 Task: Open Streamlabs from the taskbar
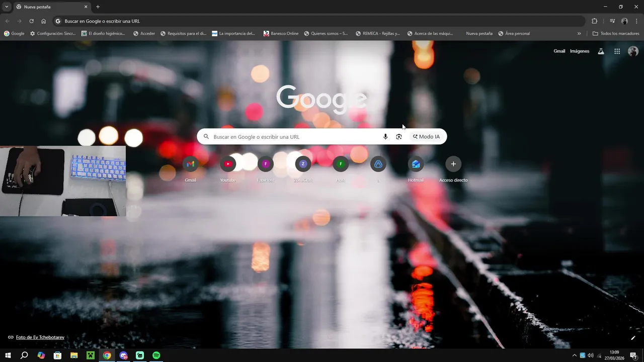pyautogui.click(x=140, y=355)
